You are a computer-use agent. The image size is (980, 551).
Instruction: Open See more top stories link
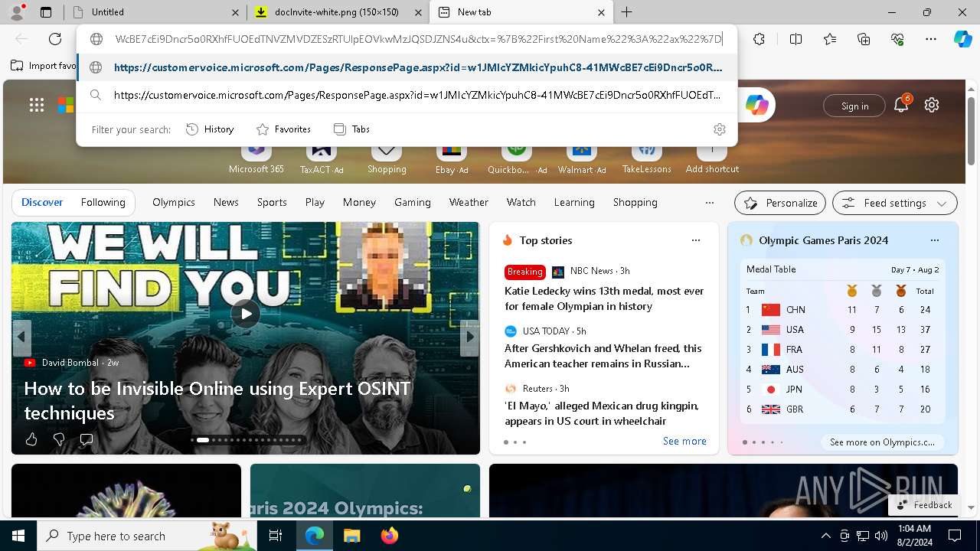[684, 441]
